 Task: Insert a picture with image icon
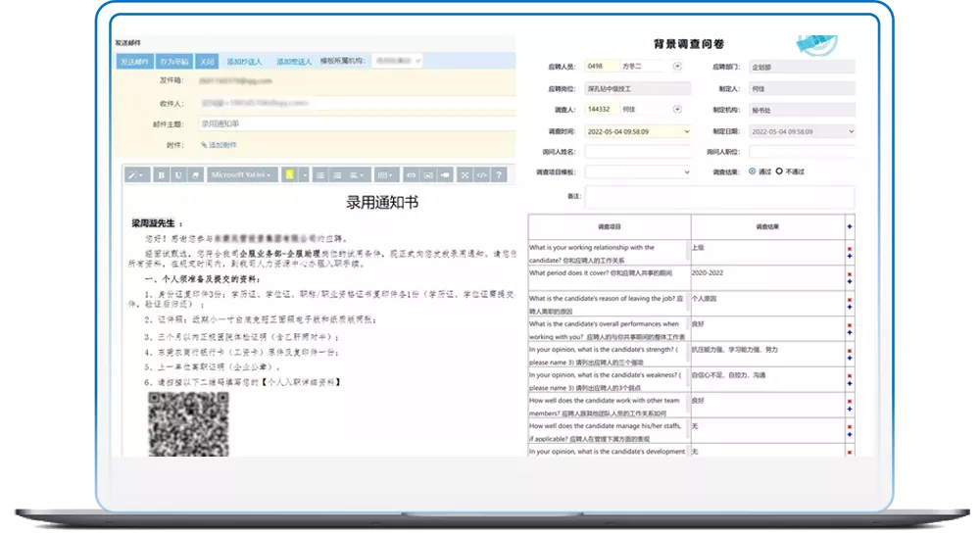(428, 175)
